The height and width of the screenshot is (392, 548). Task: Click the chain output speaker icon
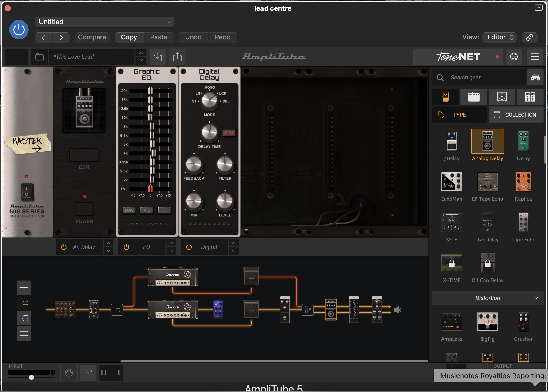(397, 310)
